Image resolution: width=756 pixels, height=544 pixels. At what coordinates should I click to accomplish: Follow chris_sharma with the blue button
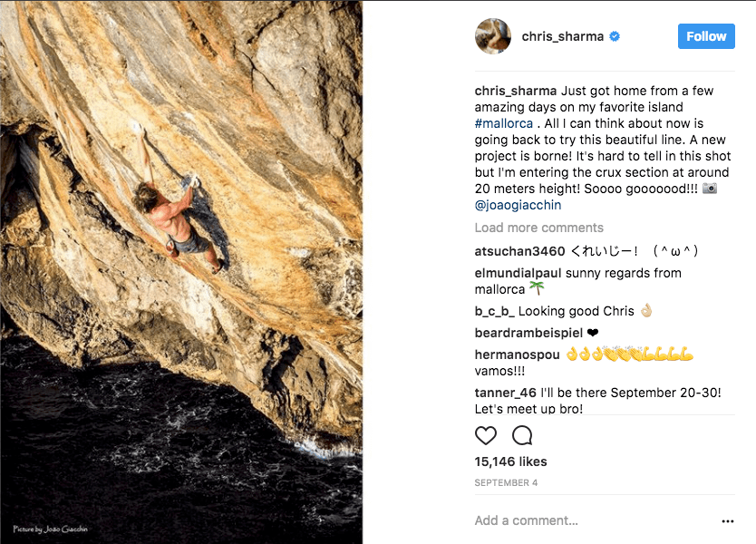(706, 36)
